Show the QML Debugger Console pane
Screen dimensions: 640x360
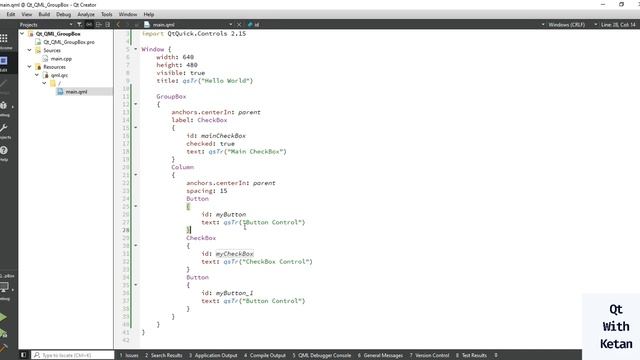point(322,356)
